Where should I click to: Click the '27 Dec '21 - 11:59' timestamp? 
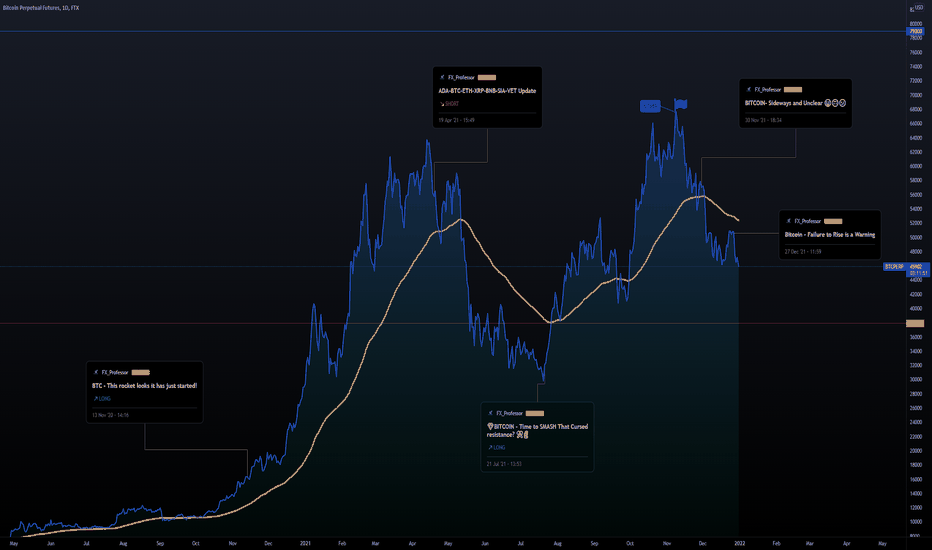coord(803,252)
